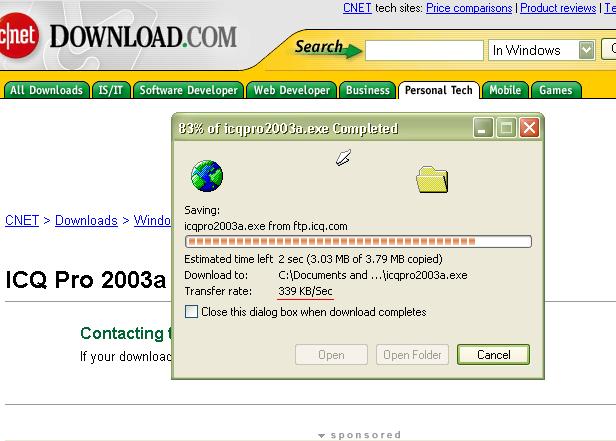Close the download dialog with red X
616x441 pixels.
point(529,128)
